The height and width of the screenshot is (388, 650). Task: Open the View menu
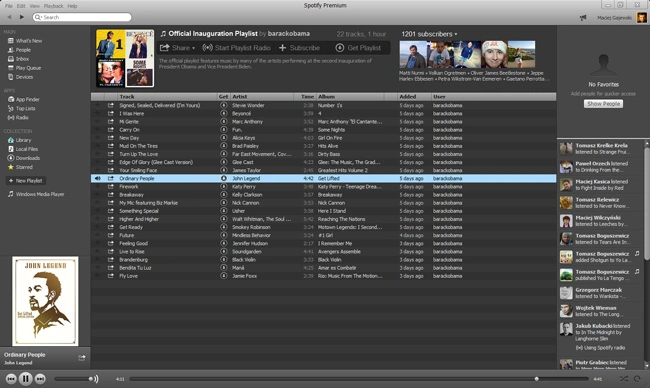35,6
